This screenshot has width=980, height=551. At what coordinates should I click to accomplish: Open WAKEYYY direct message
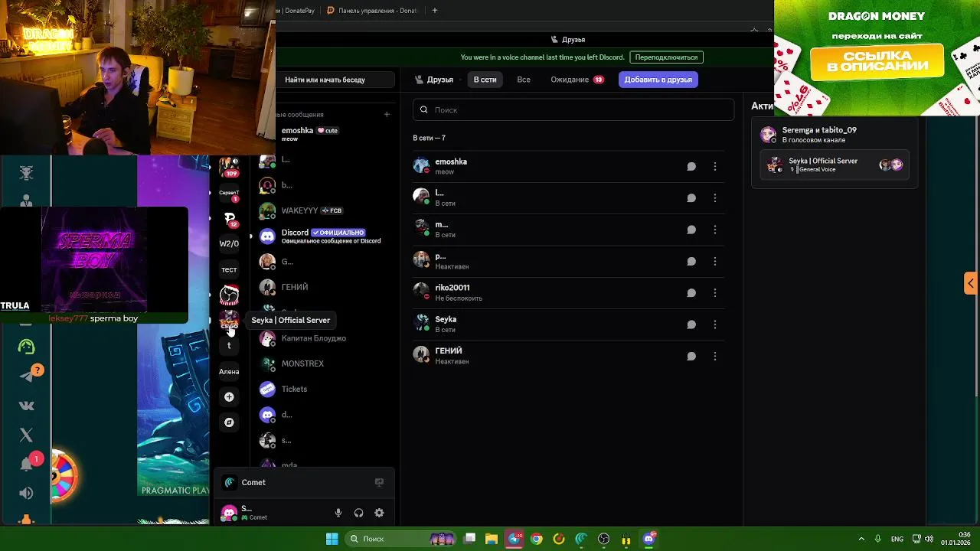(325, 210)
